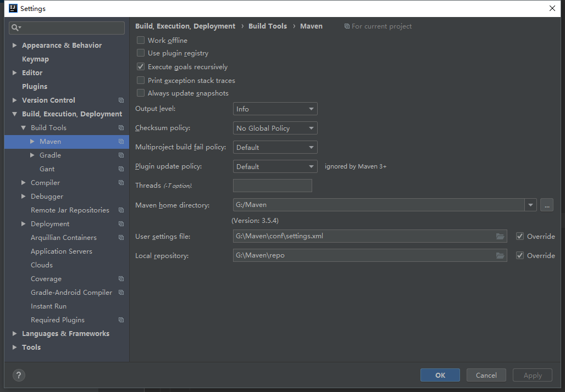
Task: Click the OK button
Action: click(440, 375)
